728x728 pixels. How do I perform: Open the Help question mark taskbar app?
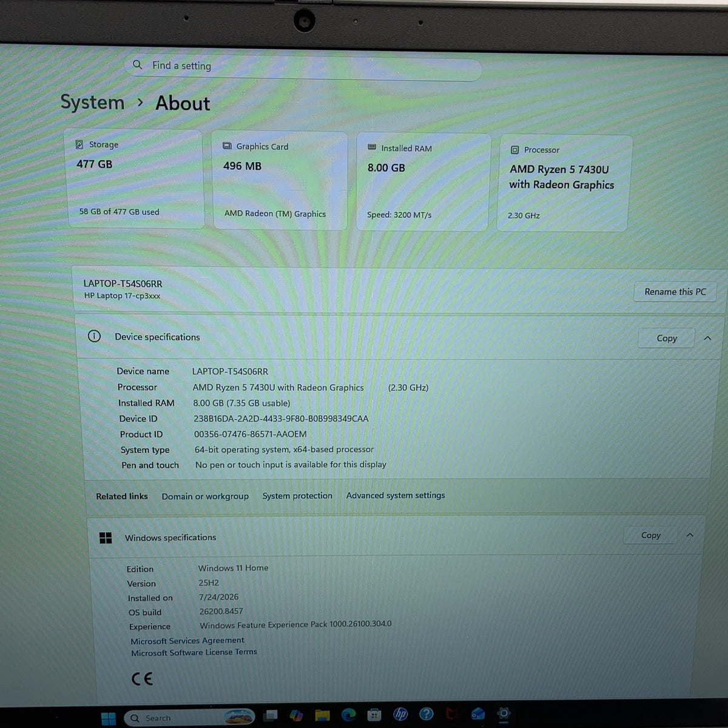click(426, 714)
